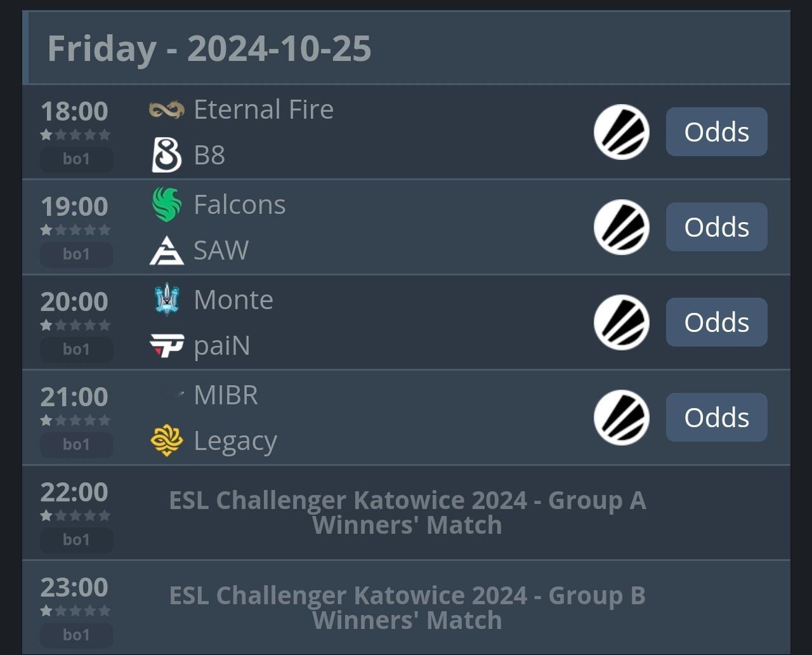Viewport: 812px width, 655px height.
Task: Click the Eternal Fire team logo
Action: tap(167, 110)
